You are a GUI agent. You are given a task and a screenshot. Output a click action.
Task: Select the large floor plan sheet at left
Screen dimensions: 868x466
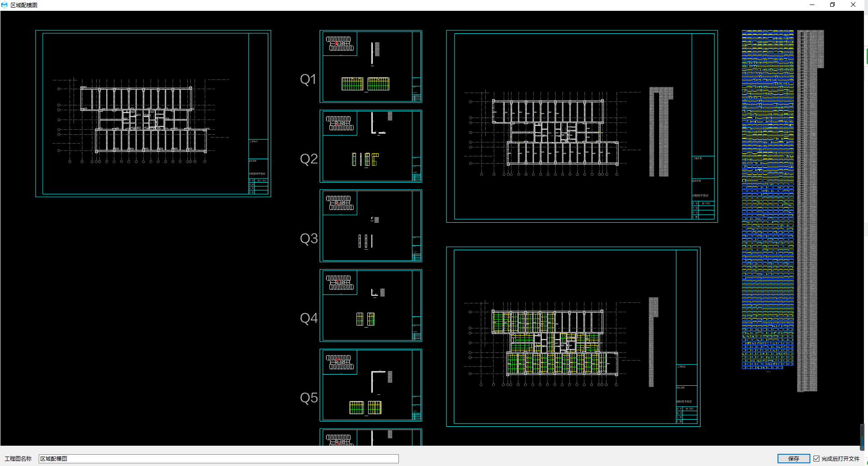tap(153, 114)
